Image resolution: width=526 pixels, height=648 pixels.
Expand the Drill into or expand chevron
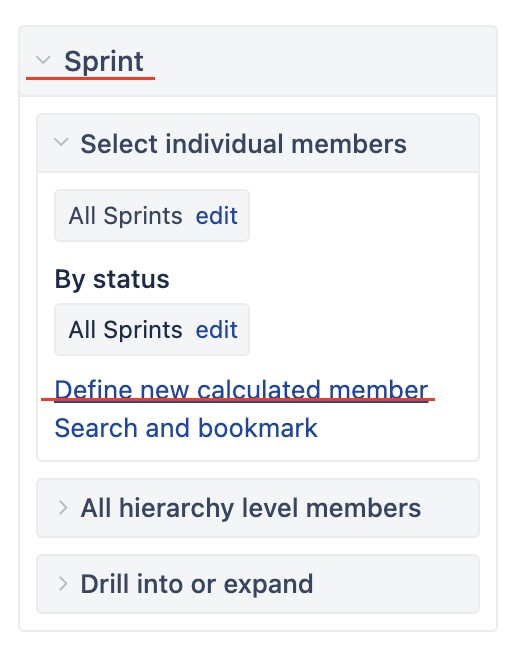(x=63, y=584)
